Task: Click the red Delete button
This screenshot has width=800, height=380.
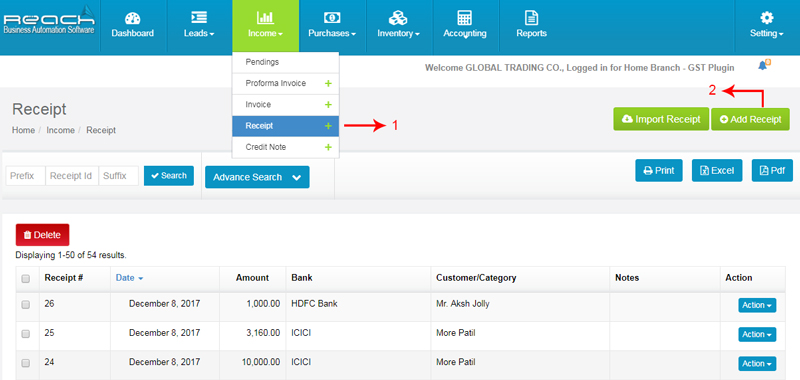Action: [x=42, y=235]
